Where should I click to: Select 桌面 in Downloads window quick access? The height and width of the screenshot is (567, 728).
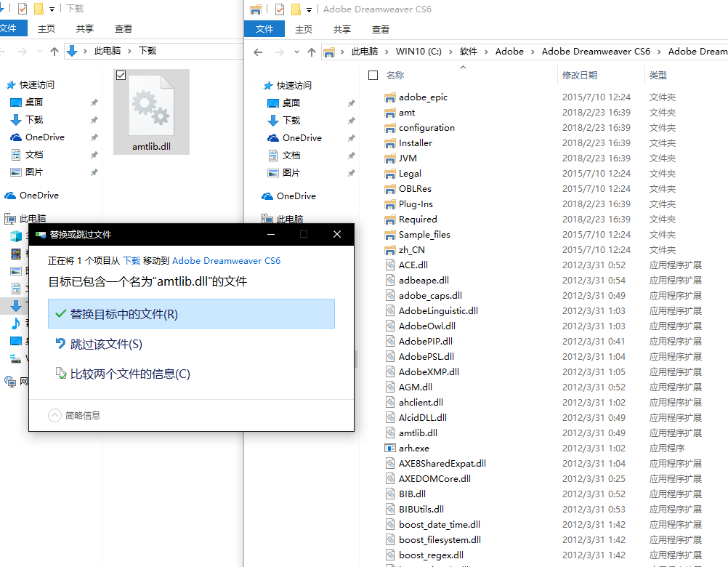(x=34, y=102)
